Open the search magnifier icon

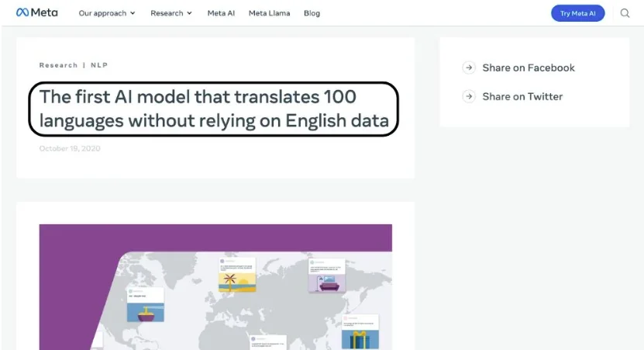(625, 13)
